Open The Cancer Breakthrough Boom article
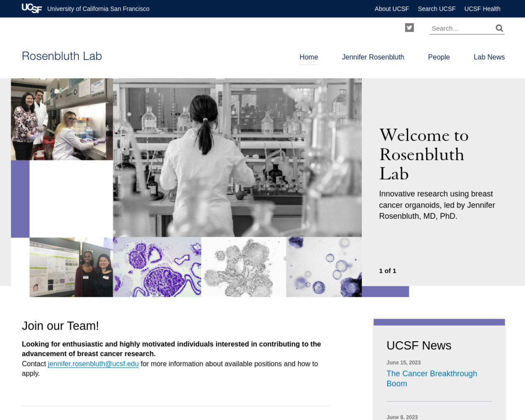 coord(432,379)
